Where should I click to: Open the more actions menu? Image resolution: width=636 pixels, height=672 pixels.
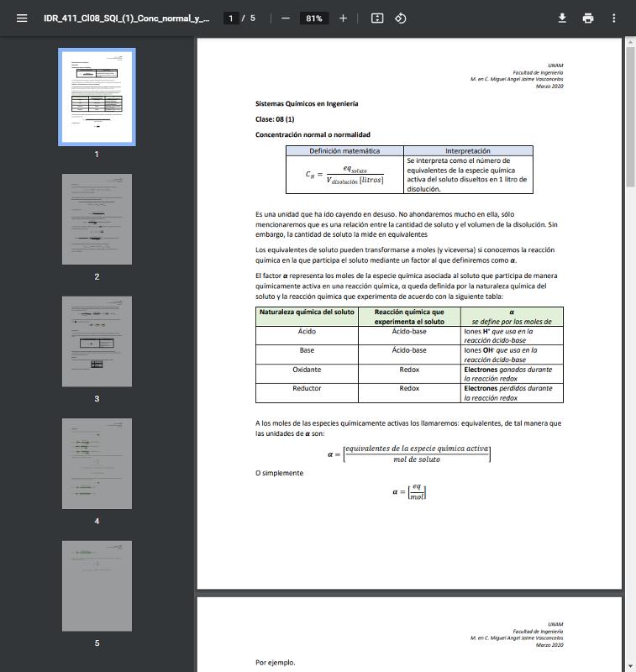(613, 18)
